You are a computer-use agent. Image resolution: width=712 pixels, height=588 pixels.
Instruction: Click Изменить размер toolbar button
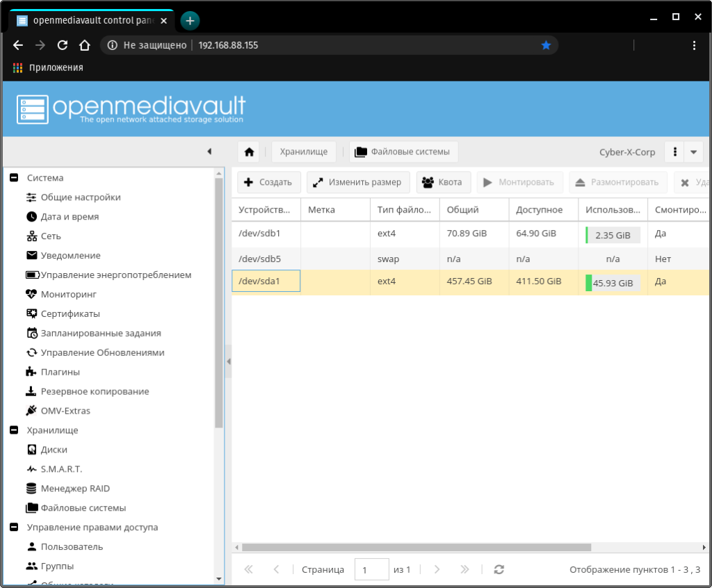pyautogui.click(x=357, y=182)
